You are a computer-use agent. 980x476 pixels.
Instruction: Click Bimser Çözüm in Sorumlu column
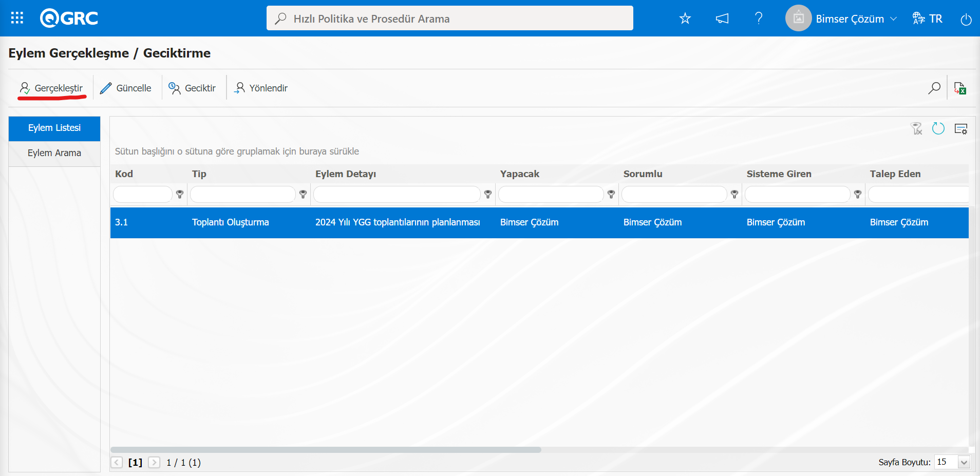(653, 222)
